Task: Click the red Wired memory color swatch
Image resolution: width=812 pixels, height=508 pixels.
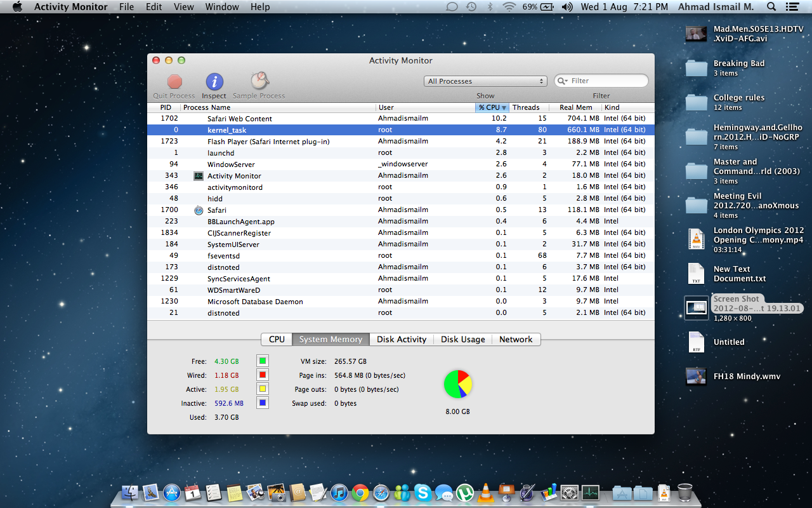Action: [263, 375]
